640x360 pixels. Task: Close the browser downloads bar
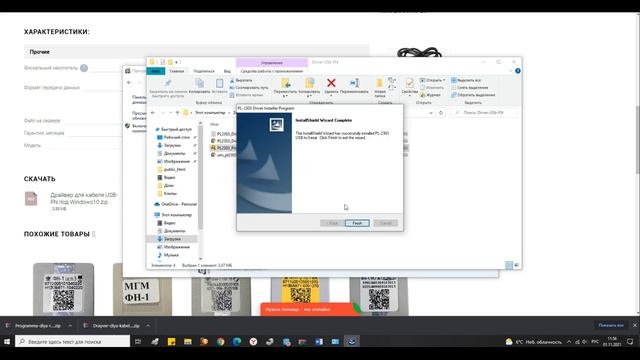click(635, 325)
